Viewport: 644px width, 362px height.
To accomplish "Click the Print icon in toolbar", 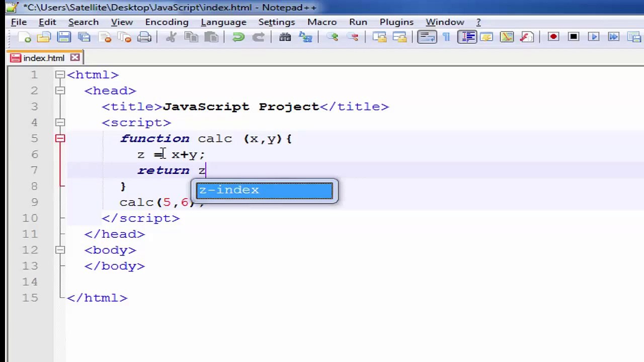I will click(x=144, y=37).
